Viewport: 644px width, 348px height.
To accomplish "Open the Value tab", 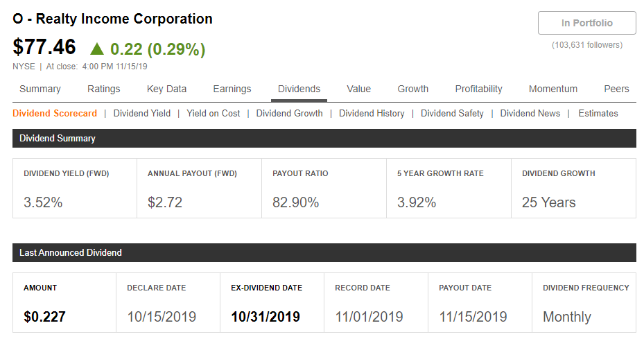I will pos(359,89).
